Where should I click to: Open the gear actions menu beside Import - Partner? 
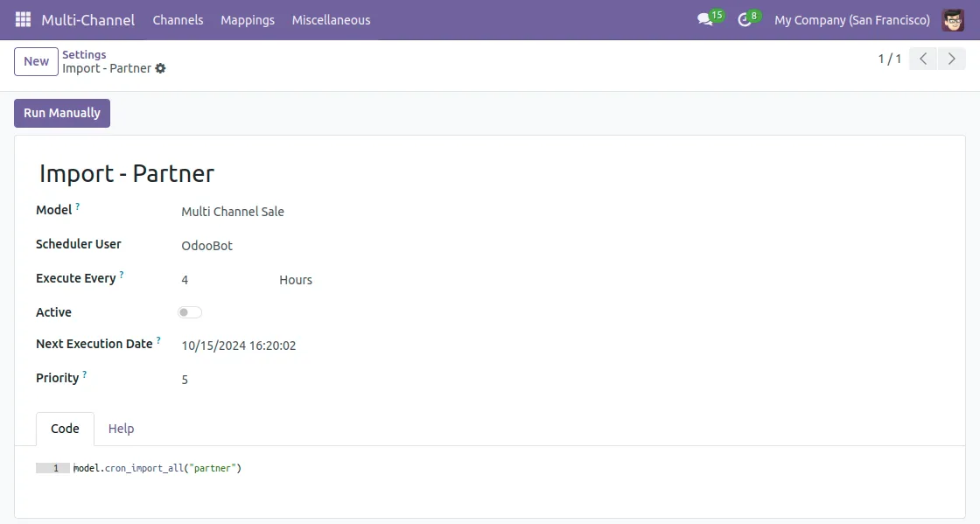pos(161,68)
